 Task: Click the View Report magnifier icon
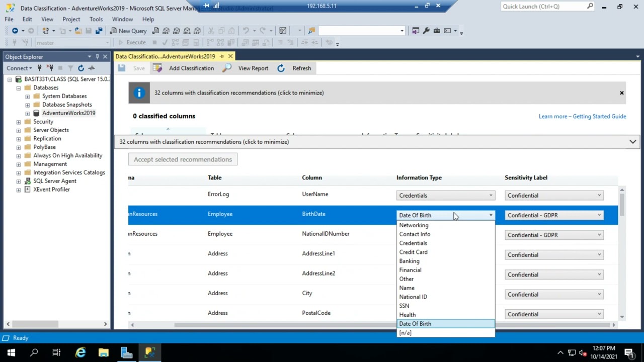227,68
